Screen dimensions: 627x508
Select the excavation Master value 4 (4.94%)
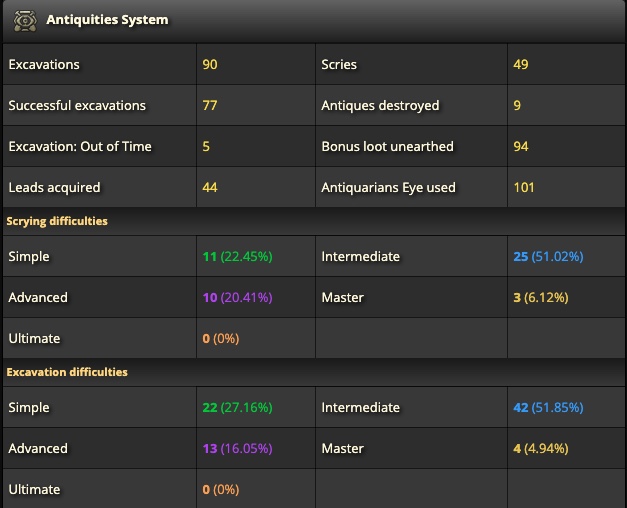point(541,449)
